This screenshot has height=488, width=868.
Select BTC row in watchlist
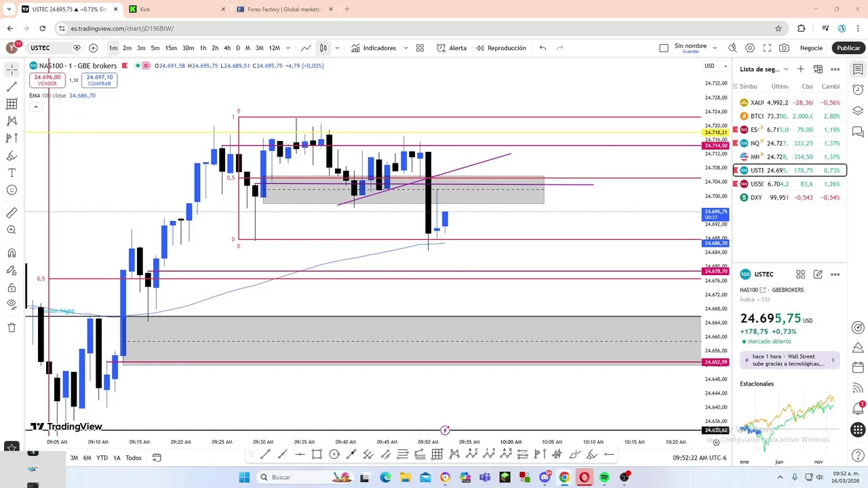pyautogui.click(x=790, y=116)
